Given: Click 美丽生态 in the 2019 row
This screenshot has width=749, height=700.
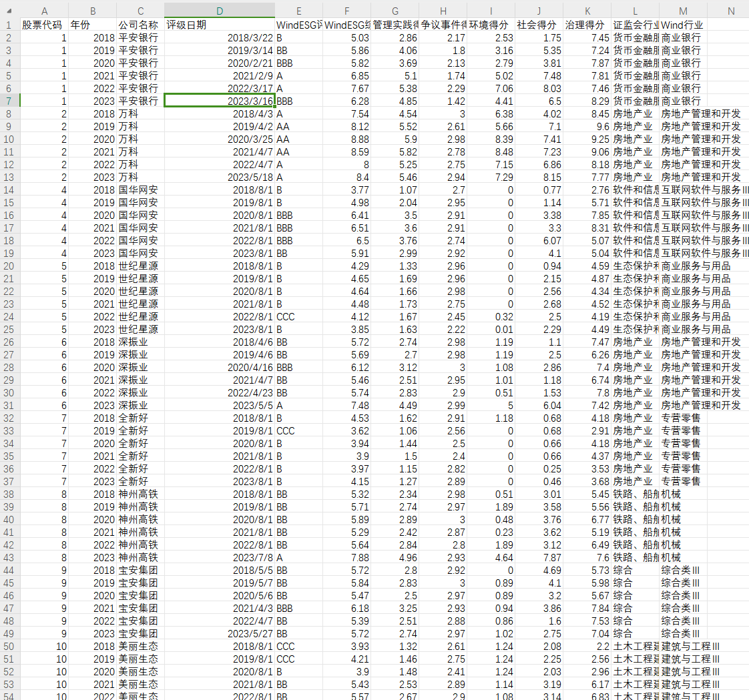Looking at the screenshot, I should 140,659.
